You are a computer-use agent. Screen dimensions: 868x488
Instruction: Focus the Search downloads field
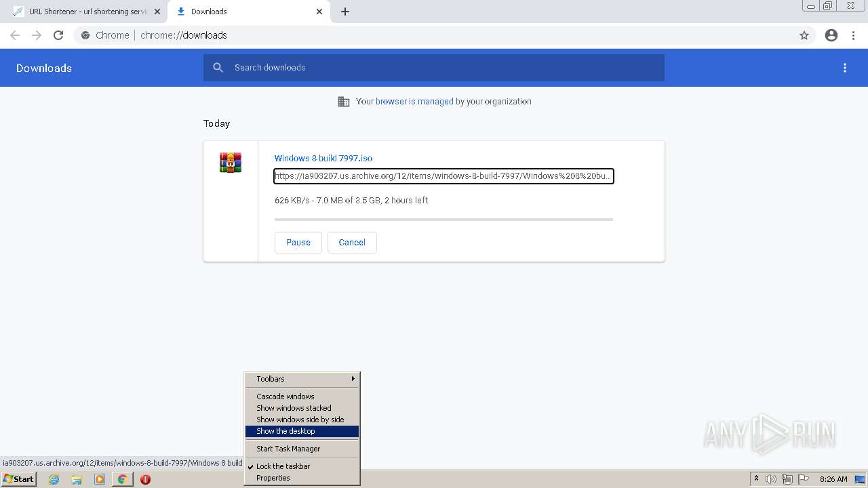pos(434,68)
